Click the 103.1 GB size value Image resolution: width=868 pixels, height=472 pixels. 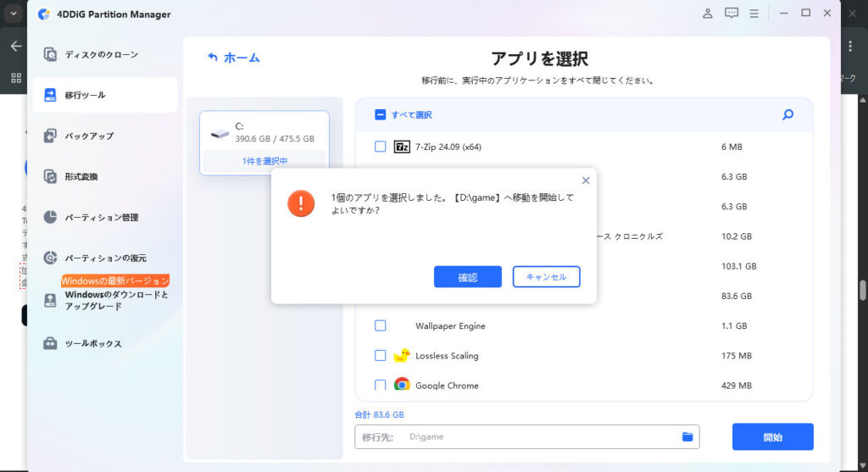tap(738, 266)
